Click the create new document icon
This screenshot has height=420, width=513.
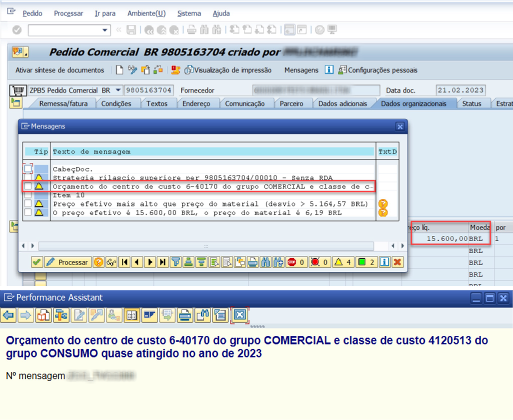119,70
